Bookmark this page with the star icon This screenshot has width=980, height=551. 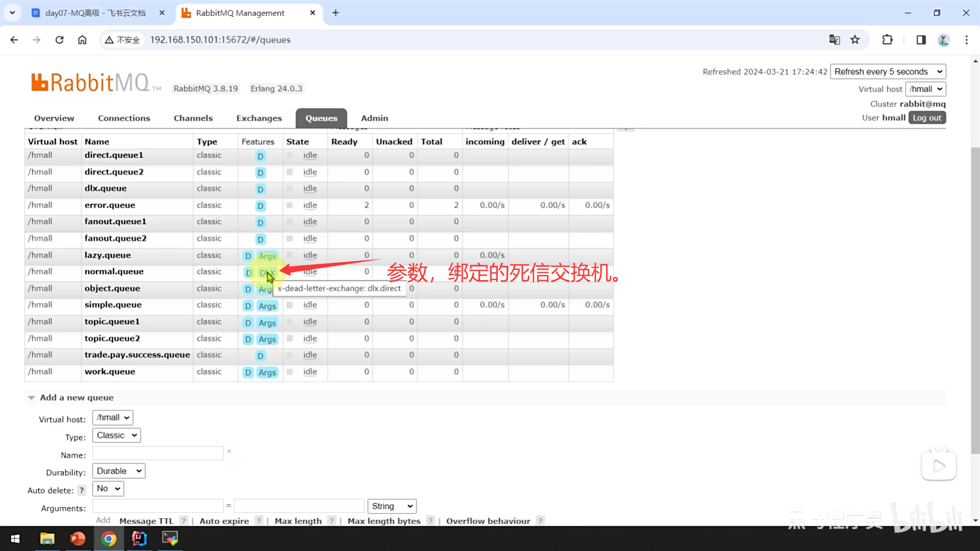click(855, 40)
